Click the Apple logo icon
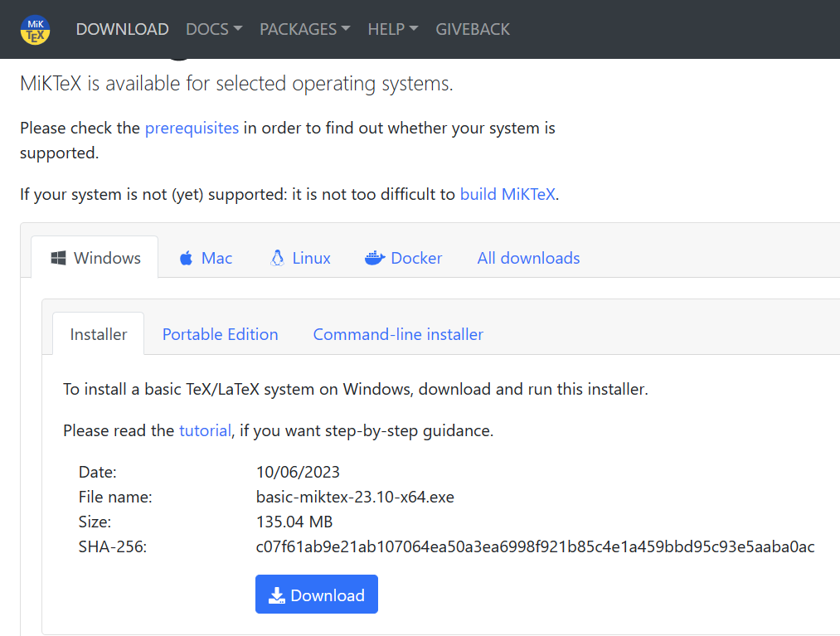840x636 pixels. click(186, 258)
